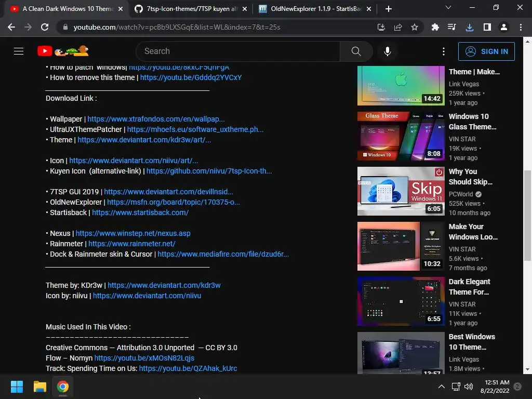Click the Chrome taskbar icon
532x399 pixels.
pos(63,387)
